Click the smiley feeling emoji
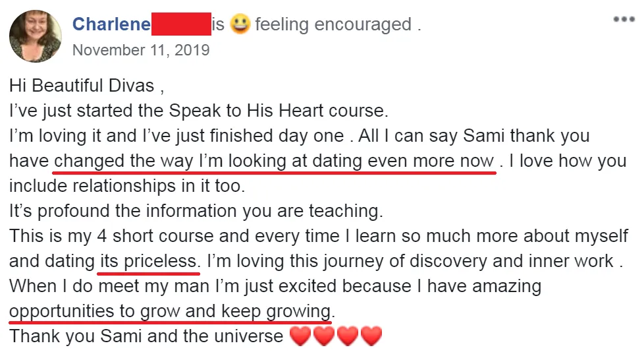644x360 pixels. pyautogui.click(x=240, y=24)
